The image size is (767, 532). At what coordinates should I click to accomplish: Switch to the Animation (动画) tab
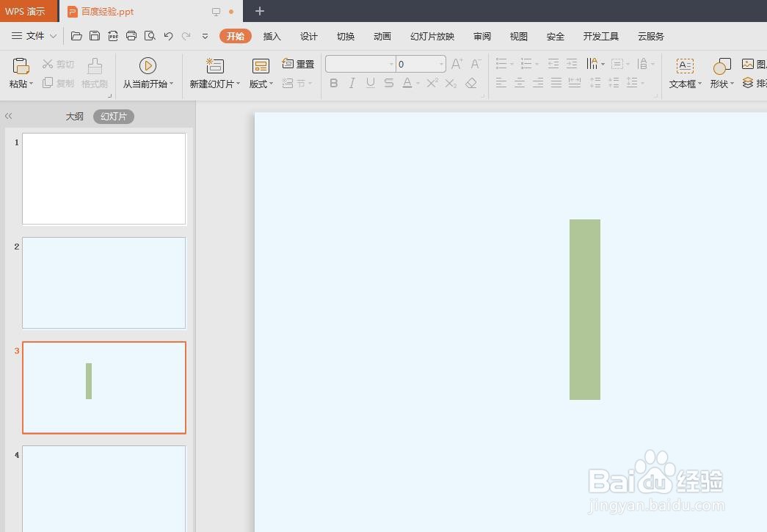click(382, 36)
